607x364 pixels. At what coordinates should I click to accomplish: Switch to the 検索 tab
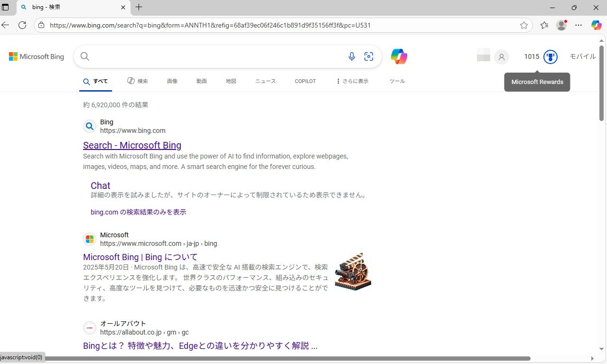pyautogui.click(x=138, y=81)
